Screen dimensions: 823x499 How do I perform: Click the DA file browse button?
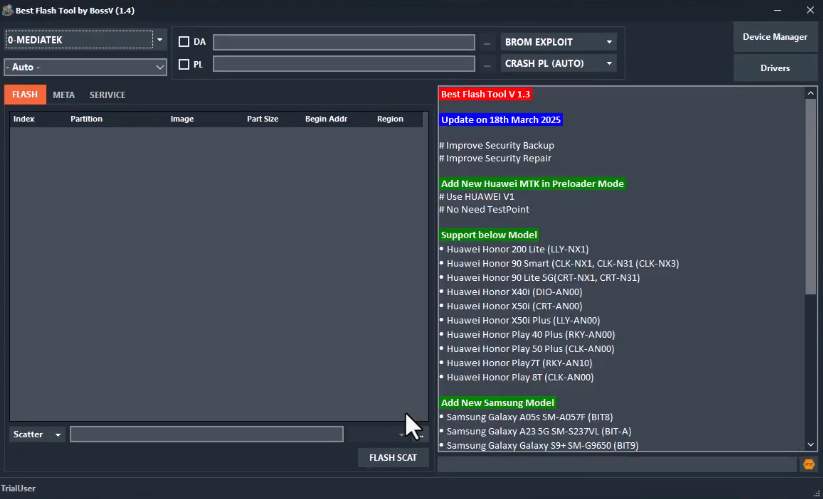[x=488, y=43]
